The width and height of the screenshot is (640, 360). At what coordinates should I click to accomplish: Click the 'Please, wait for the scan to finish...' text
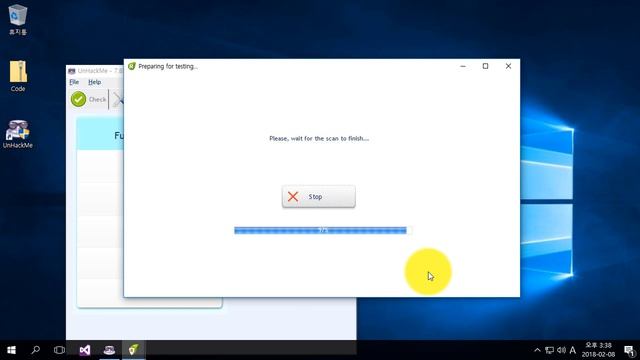pos(319,138)
